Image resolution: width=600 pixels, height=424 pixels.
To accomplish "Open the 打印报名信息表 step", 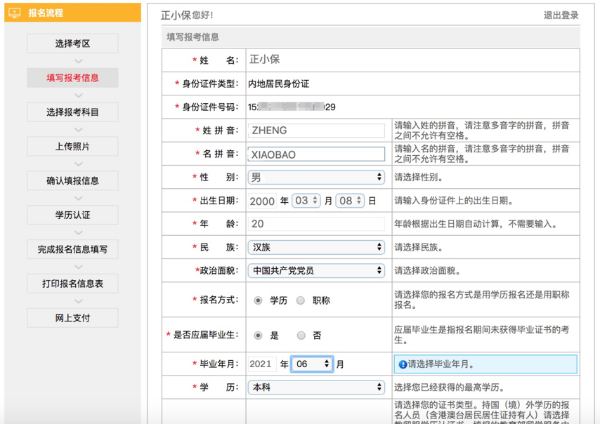I will click(x=72, y=283).
